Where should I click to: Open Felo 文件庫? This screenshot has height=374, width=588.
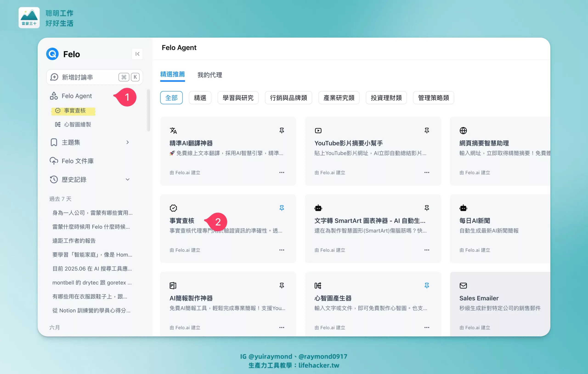[x=78, y=161]
